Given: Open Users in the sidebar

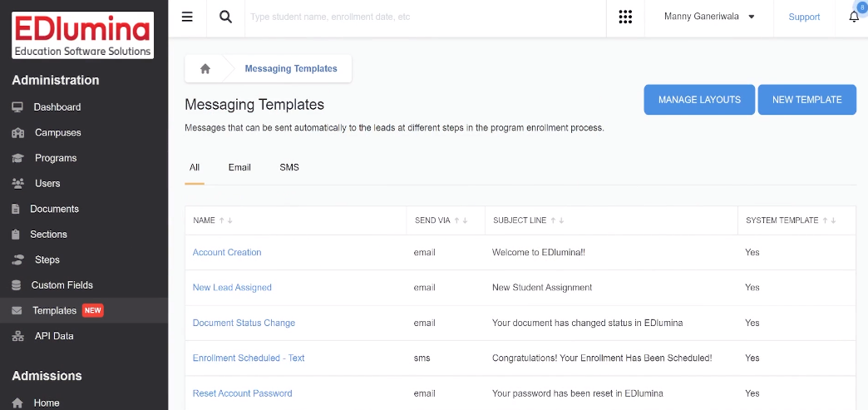Looking at the screenshot, I should pos(47,184).
